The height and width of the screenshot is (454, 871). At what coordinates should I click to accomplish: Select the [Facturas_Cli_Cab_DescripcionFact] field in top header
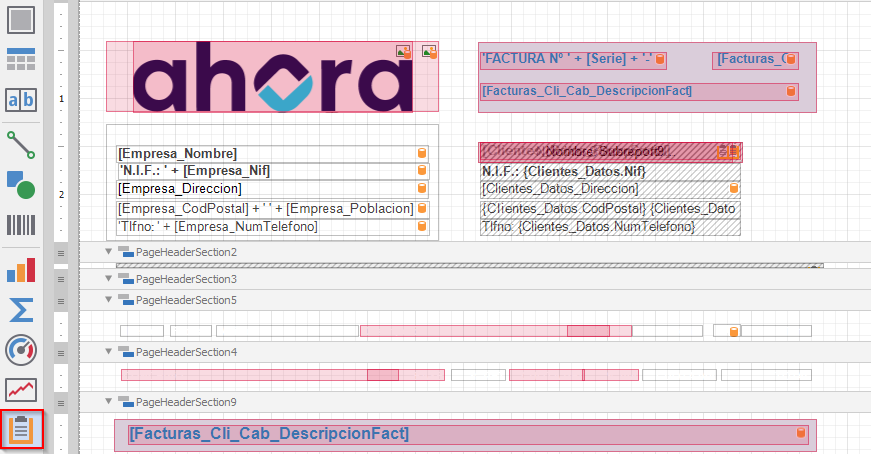coord(639,91)
